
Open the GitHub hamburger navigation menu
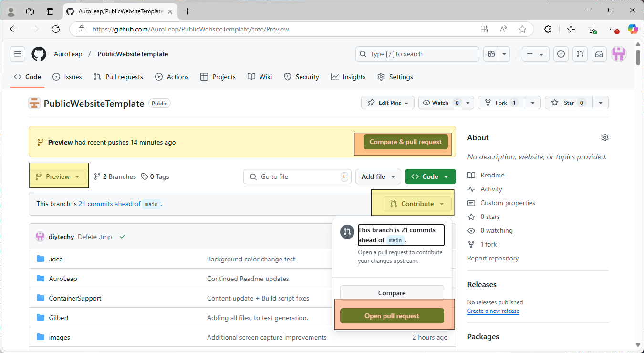(18, 54)
